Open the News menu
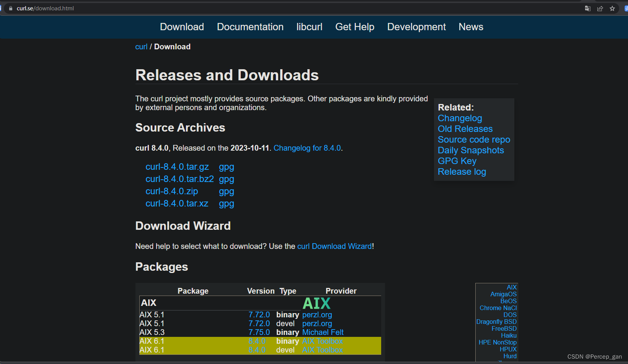The height and width of the screenshot is (364, 628). (x=471, y=27)
